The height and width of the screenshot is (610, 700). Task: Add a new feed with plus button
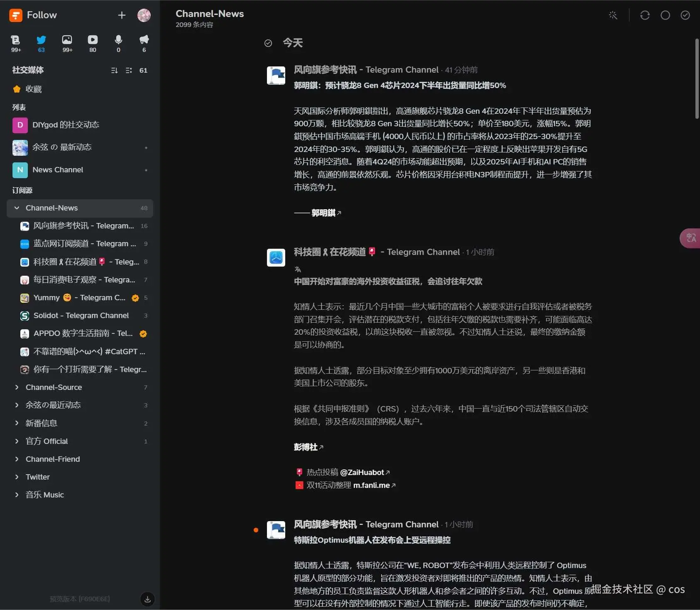[122, 15]
